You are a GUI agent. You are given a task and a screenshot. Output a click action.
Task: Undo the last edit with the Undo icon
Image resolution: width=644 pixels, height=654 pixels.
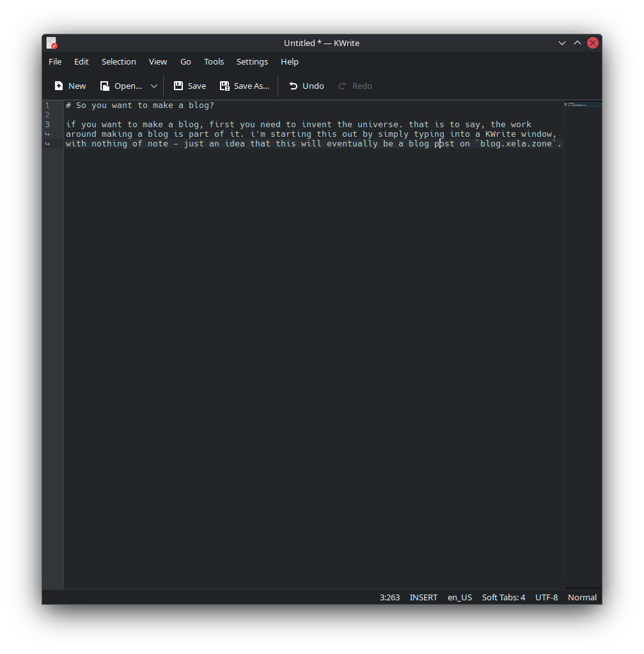[306, 86]
